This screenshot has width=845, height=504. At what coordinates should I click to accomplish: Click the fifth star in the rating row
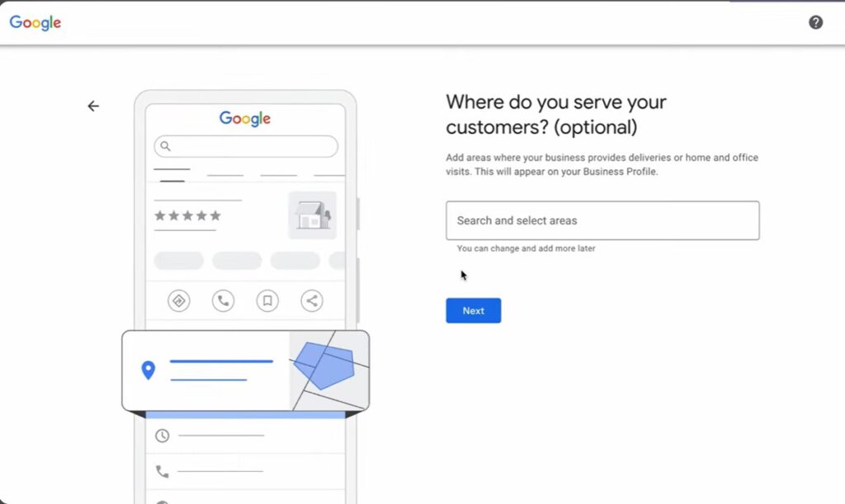coord(217,214)
